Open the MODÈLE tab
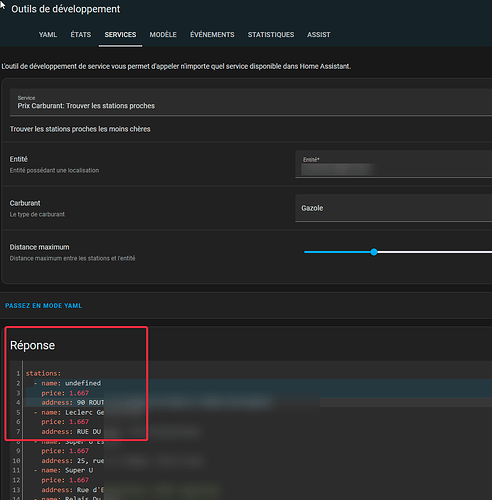Viewport: 492px width, 500px height. click(163, 35)
